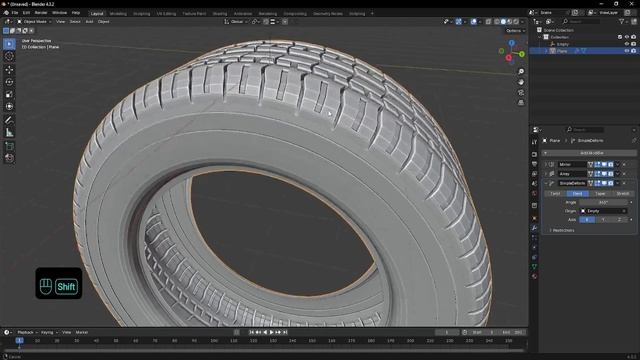Image resolution: width=640 pixels, height=360 pixels.
Task: Select the Measure tool
Action: click(x=9, y=132)
